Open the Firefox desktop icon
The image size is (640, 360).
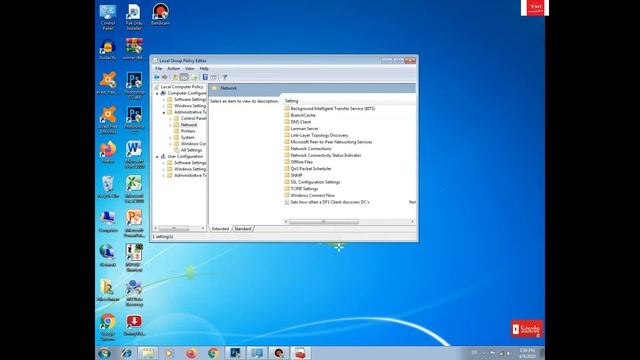(x=108, y=153)
